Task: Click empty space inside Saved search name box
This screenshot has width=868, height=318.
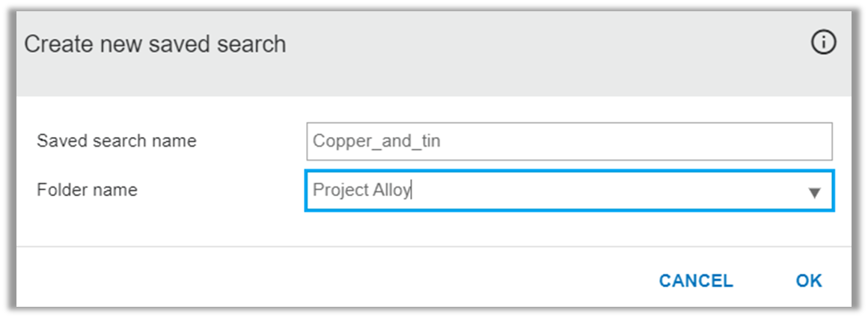Action: coord(637,141)
